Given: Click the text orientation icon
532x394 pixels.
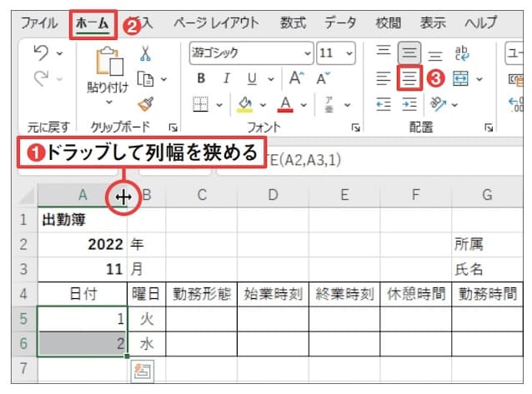Looking at the screenshot, I should (438, 104).
